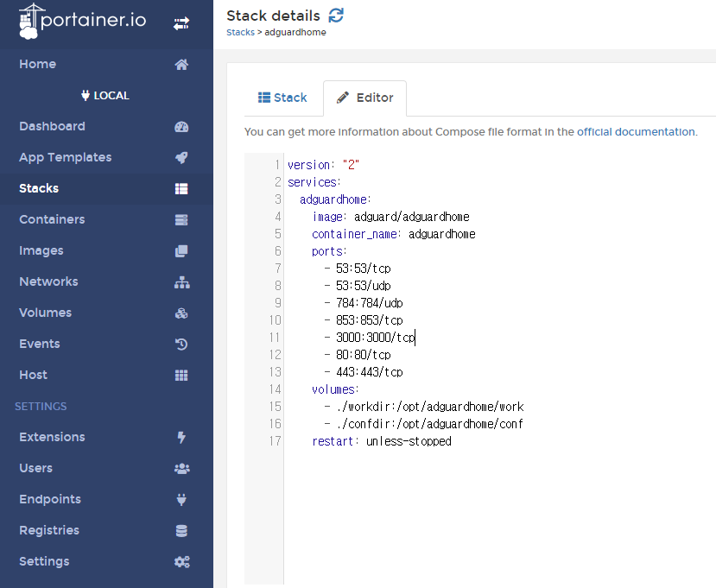
Task: Click the ./workdir volume mapping line
Action: pos(424,407)
